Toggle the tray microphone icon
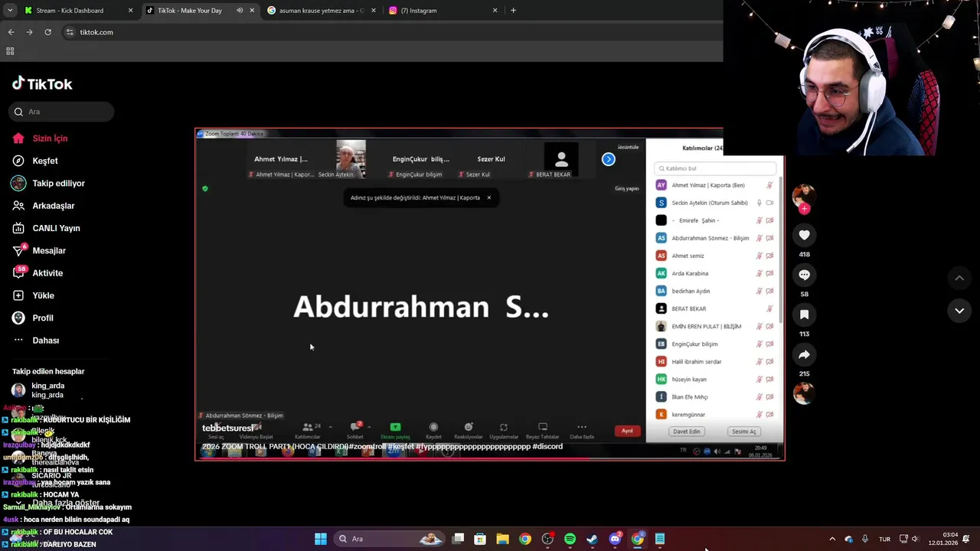The height and width of the screenshot is (551, 980). pyautogui.click(x=865, y=539)
